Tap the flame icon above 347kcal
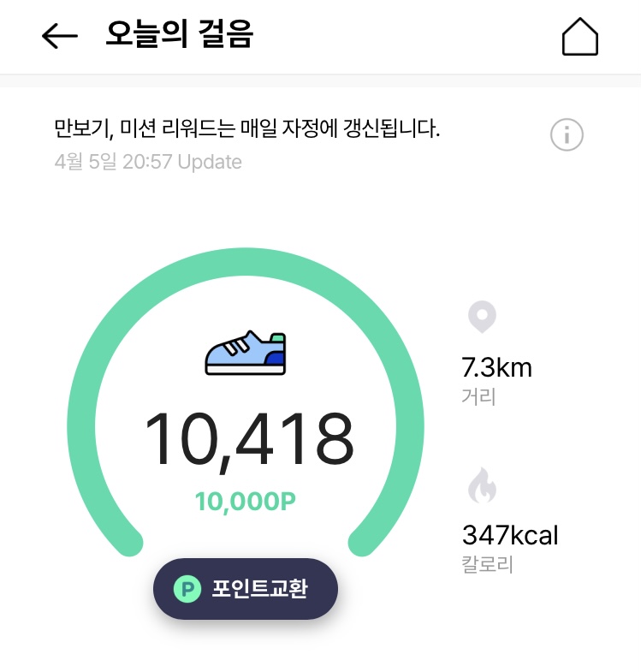 pos(482,486)
